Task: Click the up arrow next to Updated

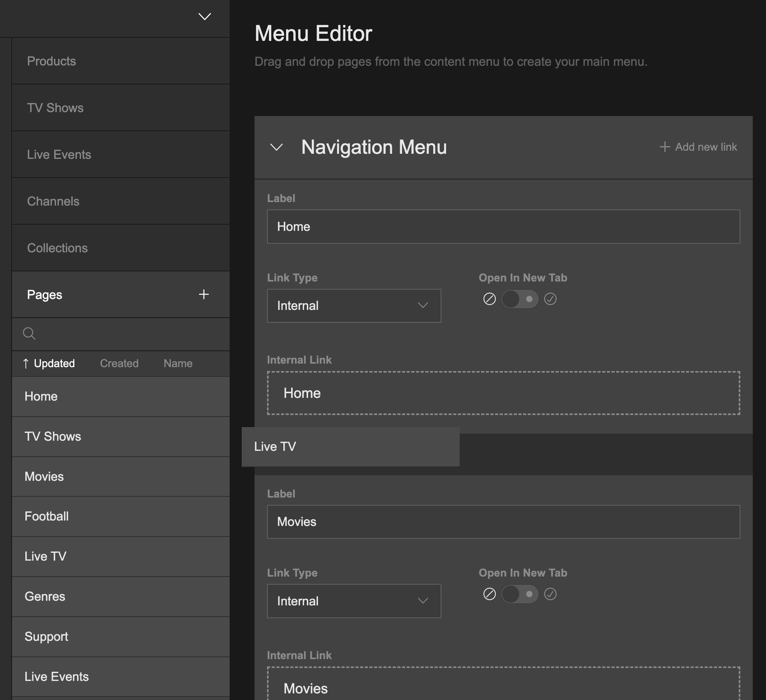Action: pos(26,363)
